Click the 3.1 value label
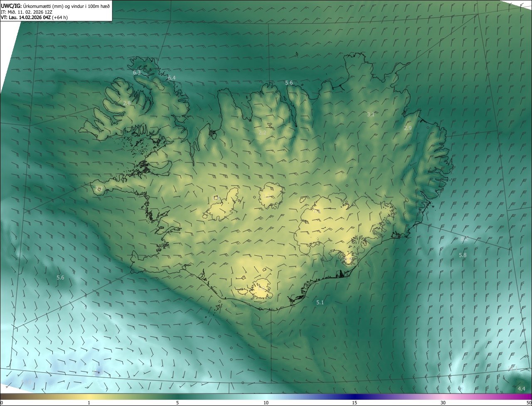532x406 pixels. (371, 114)
